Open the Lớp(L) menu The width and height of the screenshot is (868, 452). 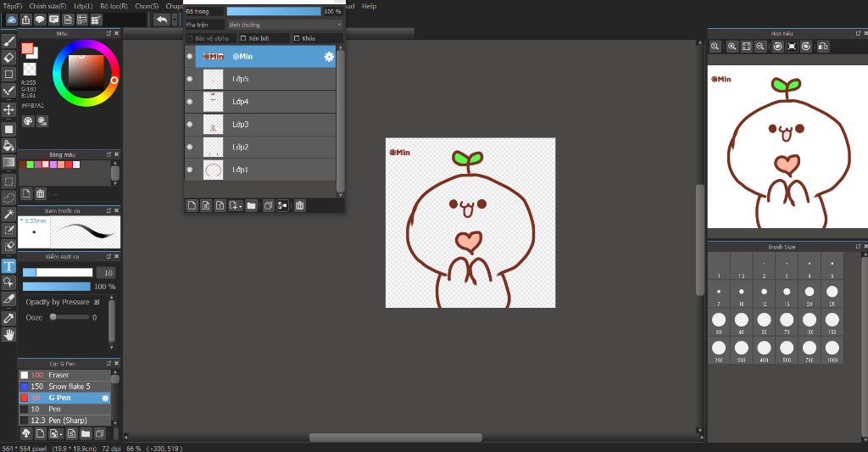83,6
